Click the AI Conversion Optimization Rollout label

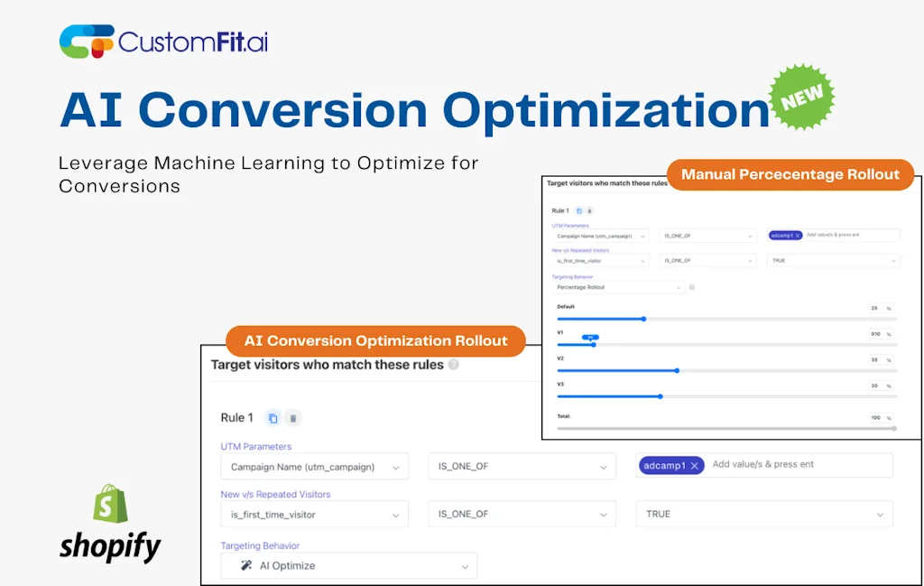coord(375,340)
